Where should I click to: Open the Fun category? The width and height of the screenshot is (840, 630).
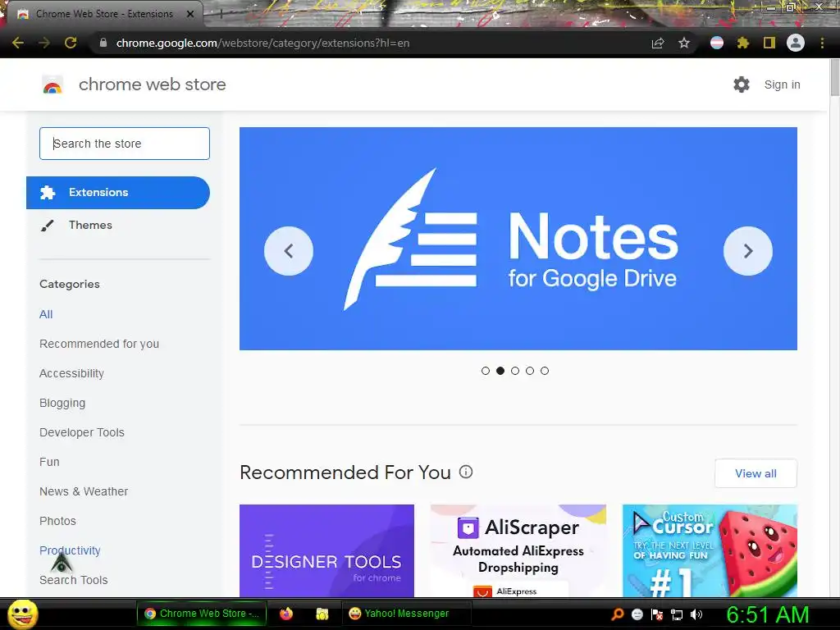pyautogui.click(x=49, y=462)
